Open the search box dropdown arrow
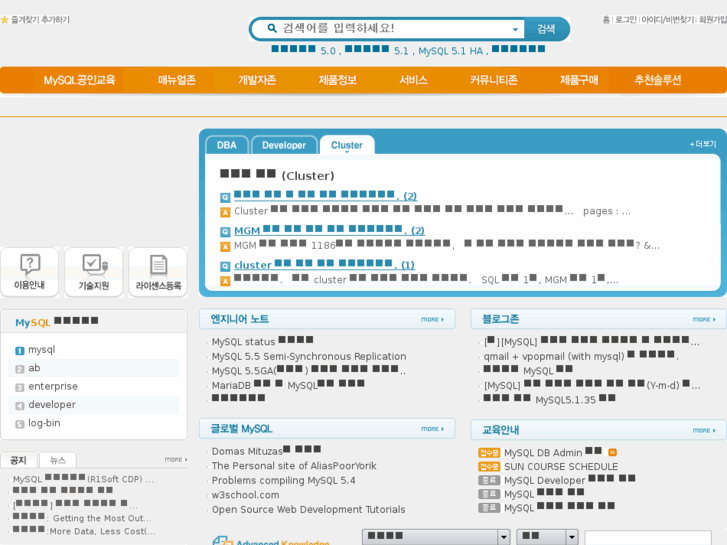The image size is (727, 545). [x=515, y=29]
